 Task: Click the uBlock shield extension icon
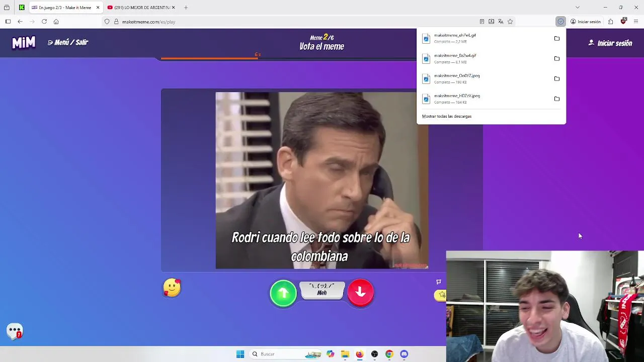click(x=623, y=22)
